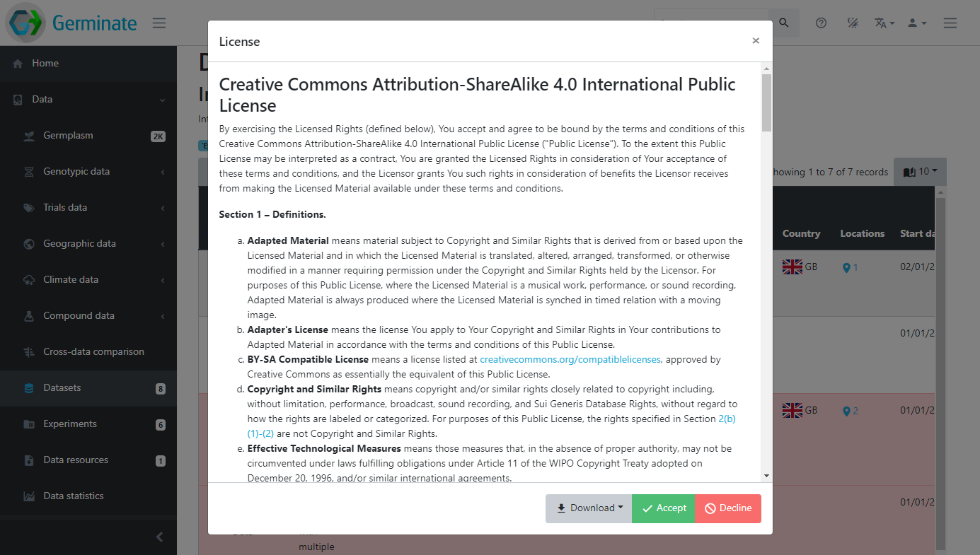This screenshot has width=980, height=555.
Task: Click the green Accept button
Action: tap(663, 508)
